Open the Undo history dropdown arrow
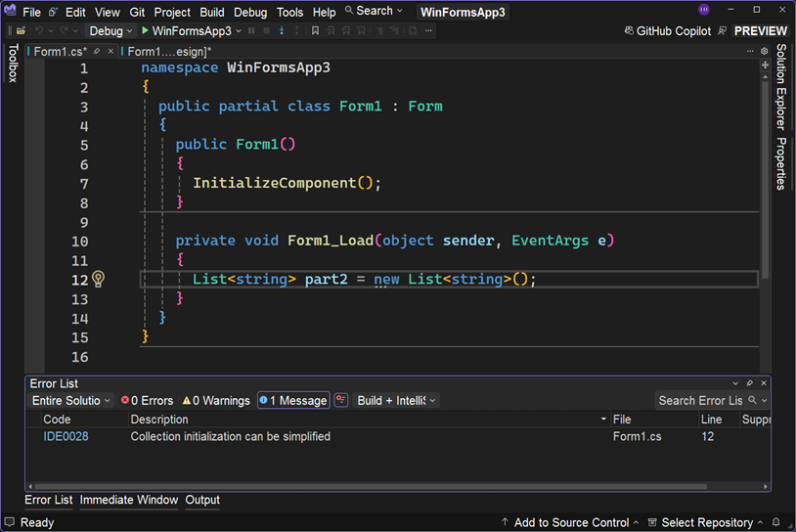Screen dimensions: 796x532 pyautogui.click(x=51, y=31)
